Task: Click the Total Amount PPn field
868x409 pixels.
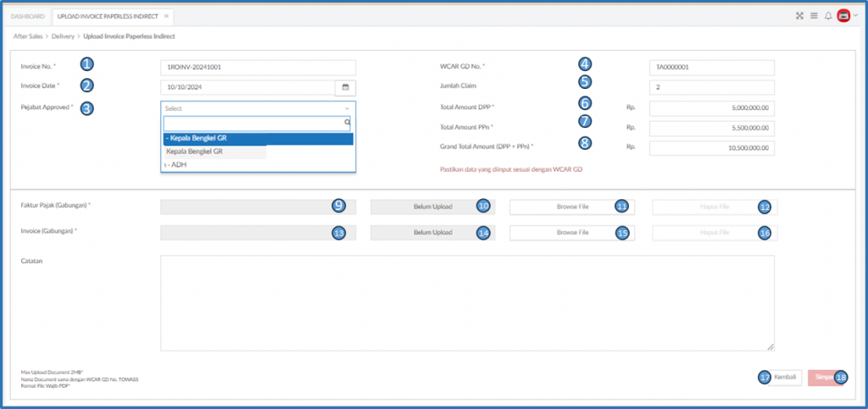Action: pos(712,128)
